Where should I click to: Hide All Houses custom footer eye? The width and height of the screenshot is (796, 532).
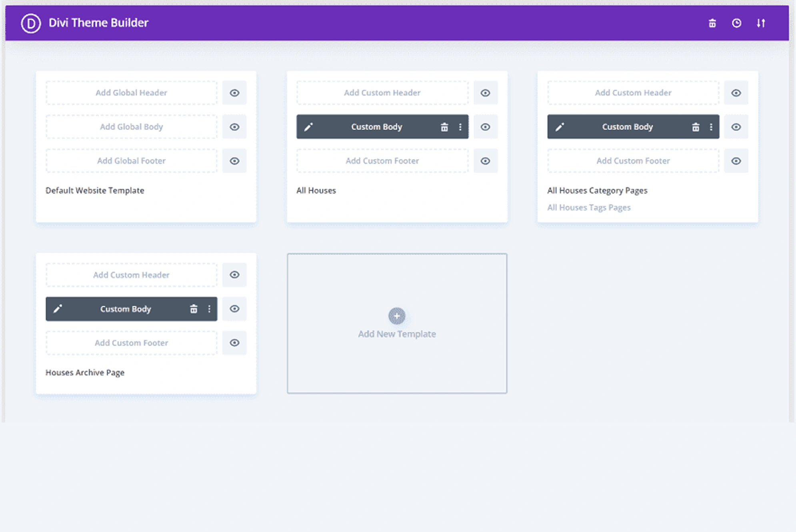[x=485, y=161]
